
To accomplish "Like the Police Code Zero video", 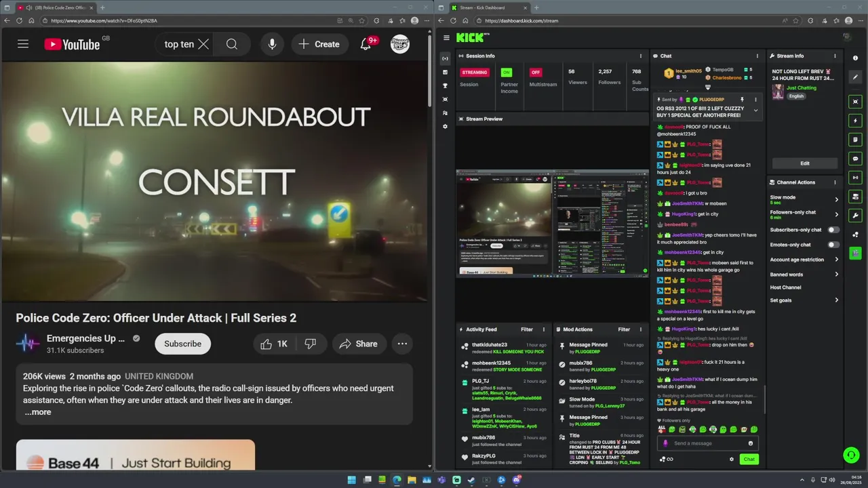I will point(275,344).
